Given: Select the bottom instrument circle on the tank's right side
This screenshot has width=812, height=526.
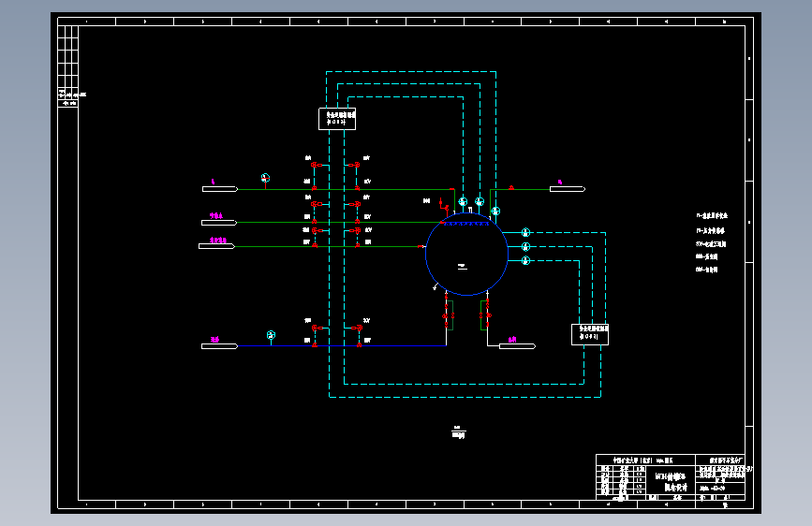Looking at the screenshot, I should tap(525, 260).
